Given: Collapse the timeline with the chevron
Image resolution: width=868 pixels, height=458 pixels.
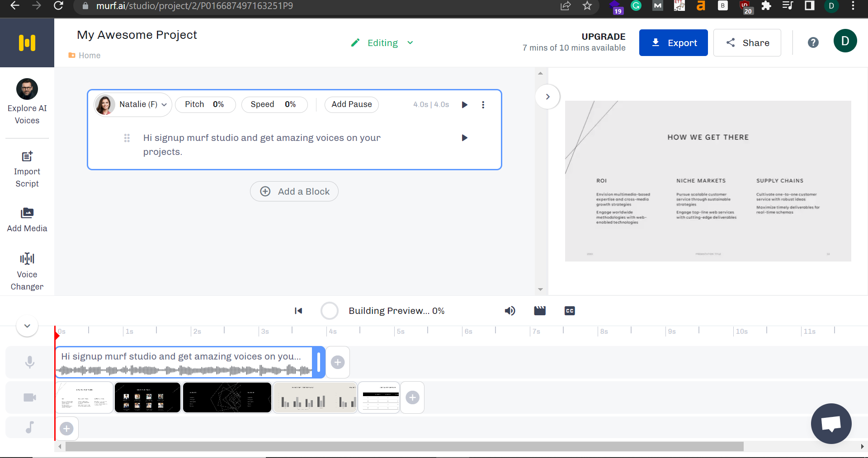Looking at the screenshot, I should coord(27,326).
